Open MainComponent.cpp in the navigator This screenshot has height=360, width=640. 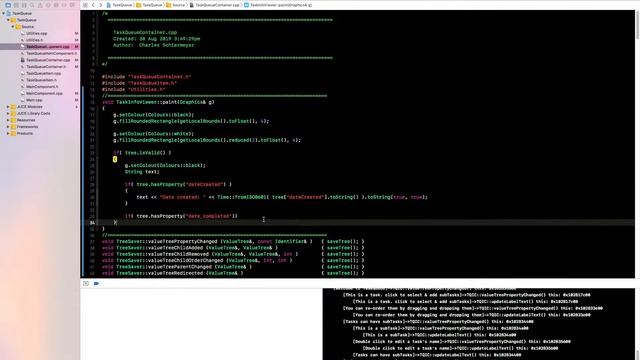click(x=44, y=93)
